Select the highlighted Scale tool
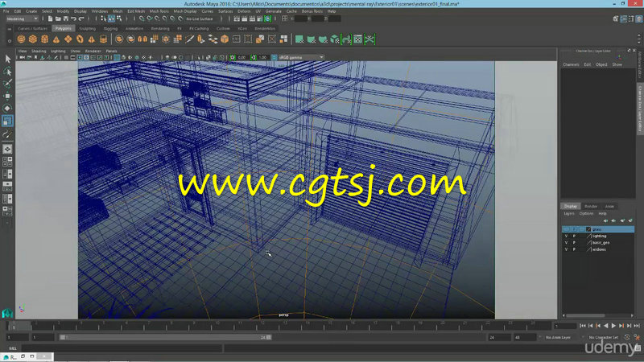This screenshot has height=362, width=644. click(7, 121)
